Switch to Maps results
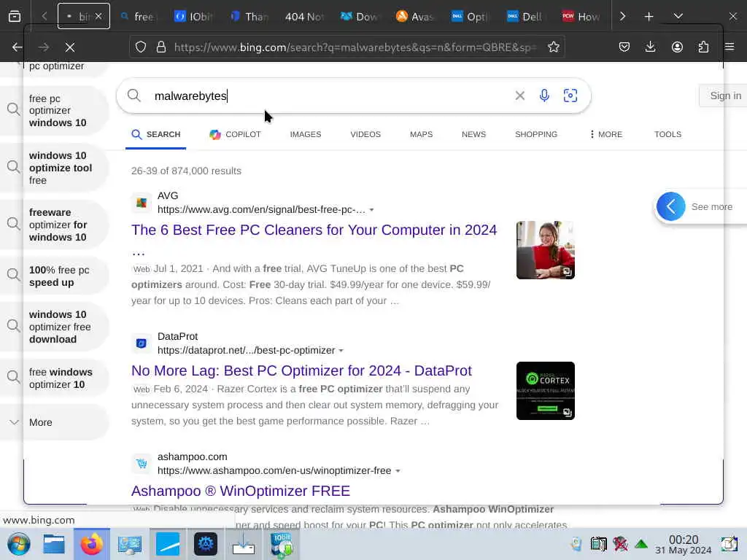The width and height of the screenshot is (747, 560). (x=421, y=134)
